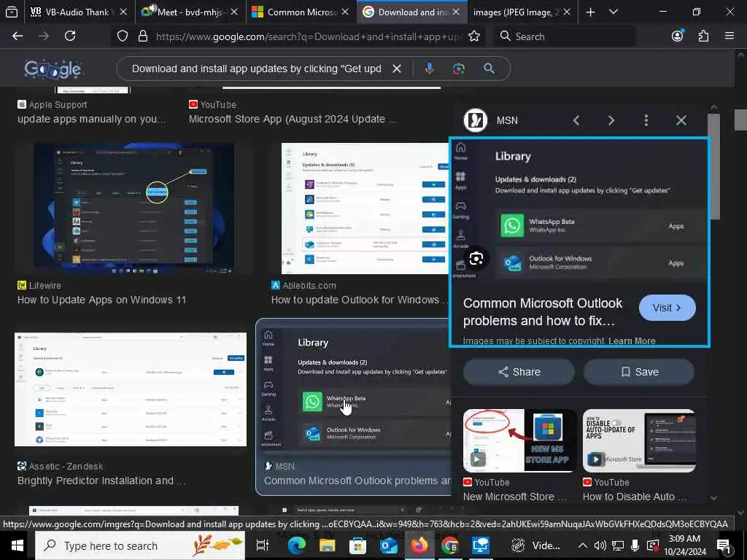Switch to VB-Audio Thank You tab
Screen dimensions: 747x560
click(77, 12)
